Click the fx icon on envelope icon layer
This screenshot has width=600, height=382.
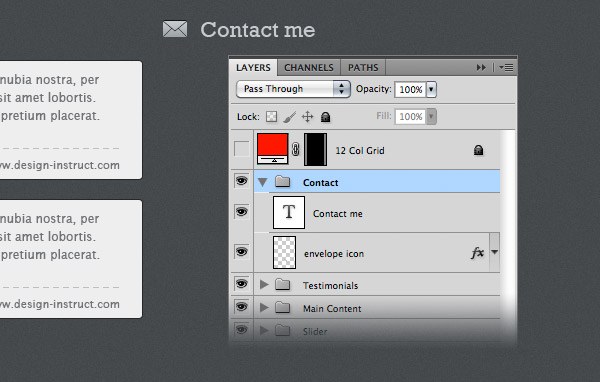click(x=477, y=253)
